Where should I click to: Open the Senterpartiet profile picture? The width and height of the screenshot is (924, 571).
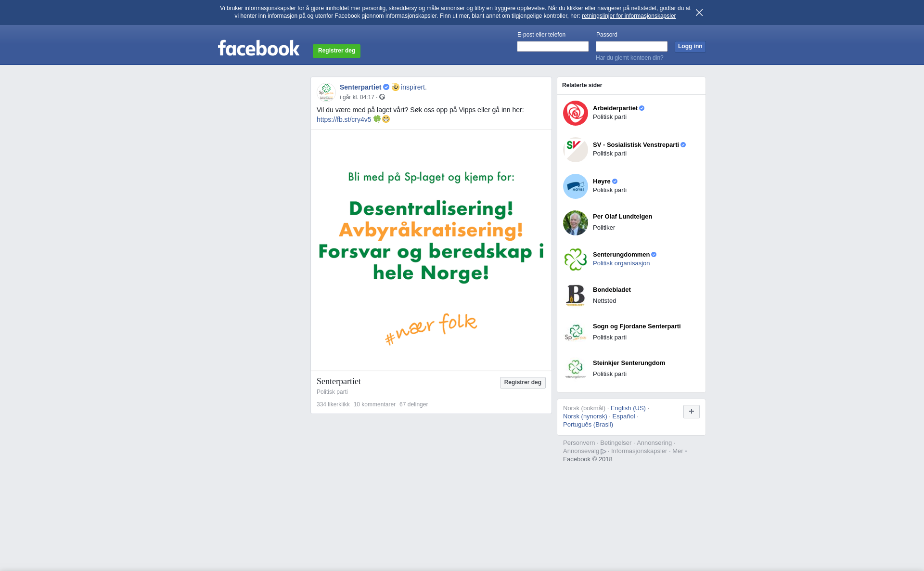pos(326,92)
